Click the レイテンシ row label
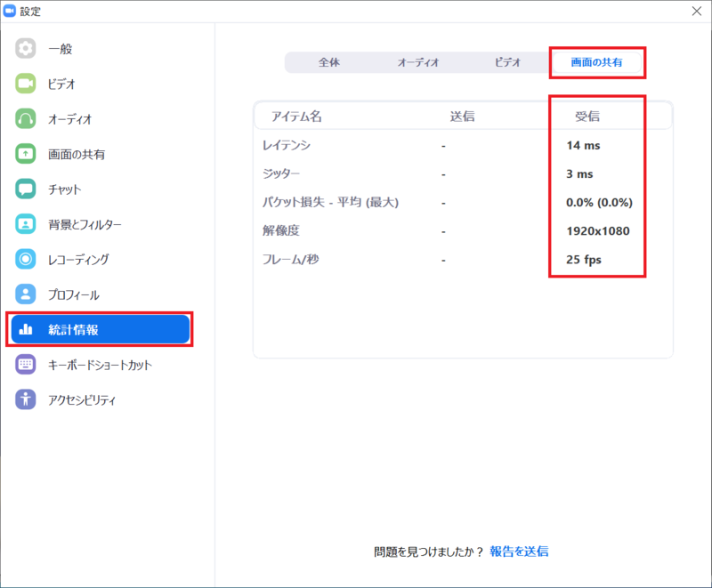Viewport: 712px width, 588px height. point(287,145)
